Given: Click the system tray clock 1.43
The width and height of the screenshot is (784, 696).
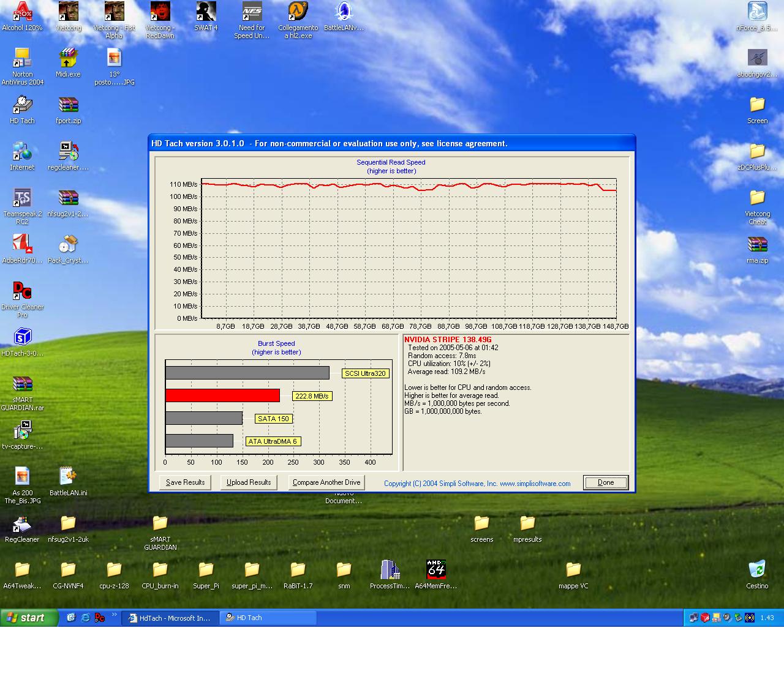Looking at the screenshot, I should 767,618.
